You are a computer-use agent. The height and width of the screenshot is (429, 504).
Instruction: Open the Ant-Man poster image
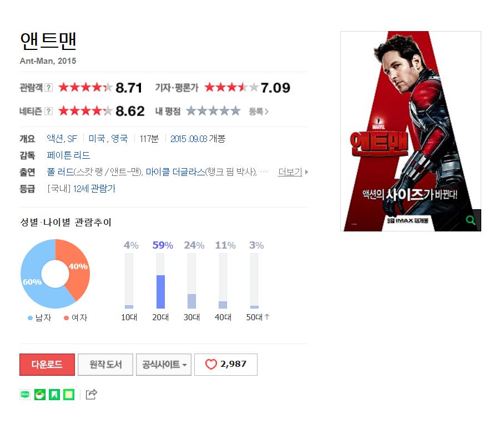coord(410,131)
